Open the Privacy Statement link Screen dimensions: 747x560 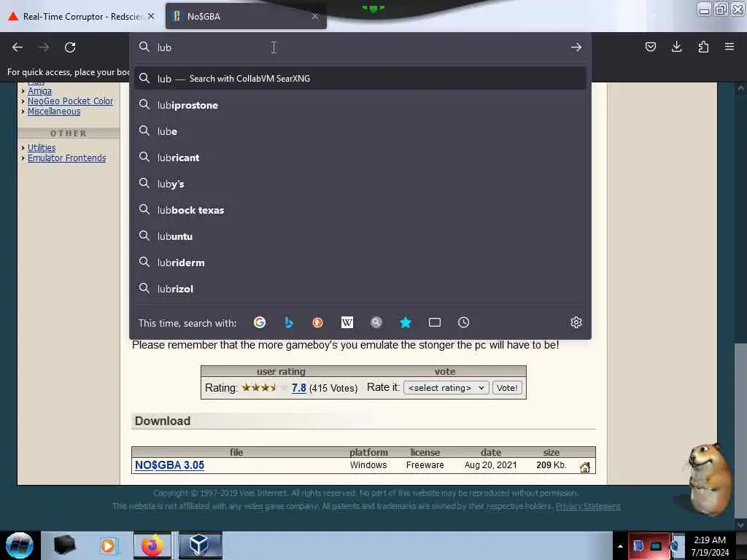pos(588,506)
